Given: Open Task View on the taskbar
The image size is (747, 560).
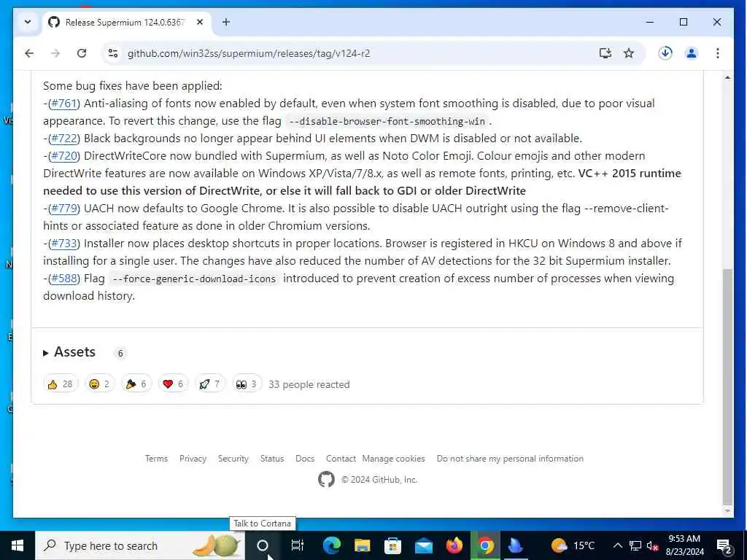Looking at the screenshot, I should (x=298, y=545).
